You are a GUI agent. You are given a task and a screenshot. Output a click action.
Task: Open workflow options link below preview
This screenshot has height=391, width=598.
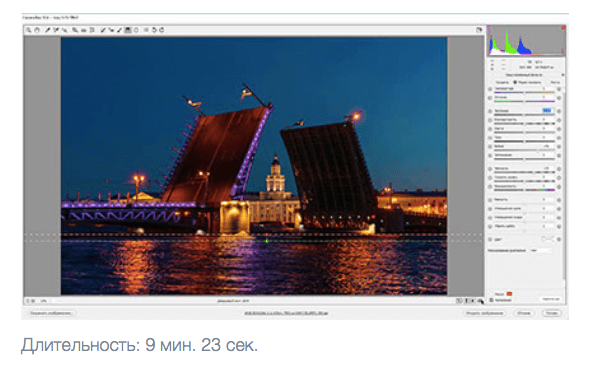(286, 313)
